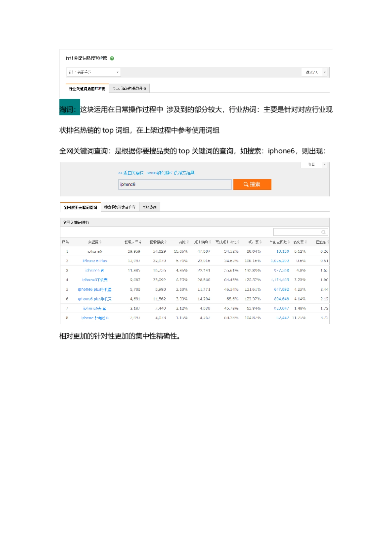Open the keyword link in row 7
Screen dimensions: 392x555
[x=95, y=309]
